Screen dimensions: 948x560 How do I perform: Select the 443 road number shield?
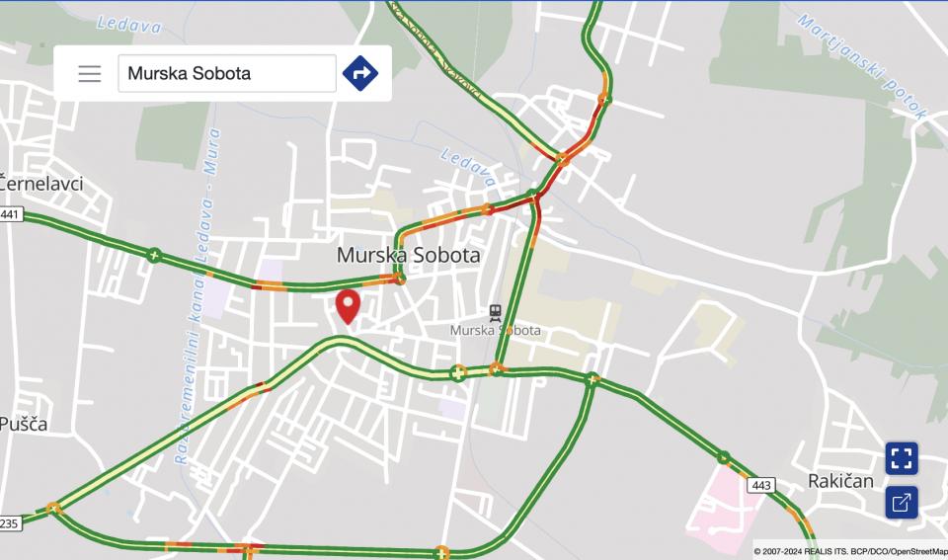[x=761, y=485]
